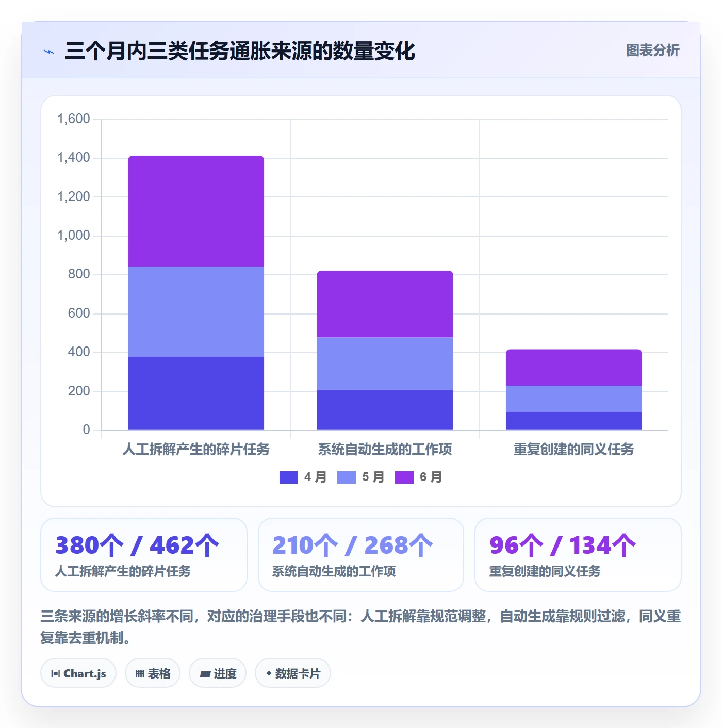This screenshot has width=722, height=728.
Task: Click the 图表分析 label in header
Action: coord(652,51)
